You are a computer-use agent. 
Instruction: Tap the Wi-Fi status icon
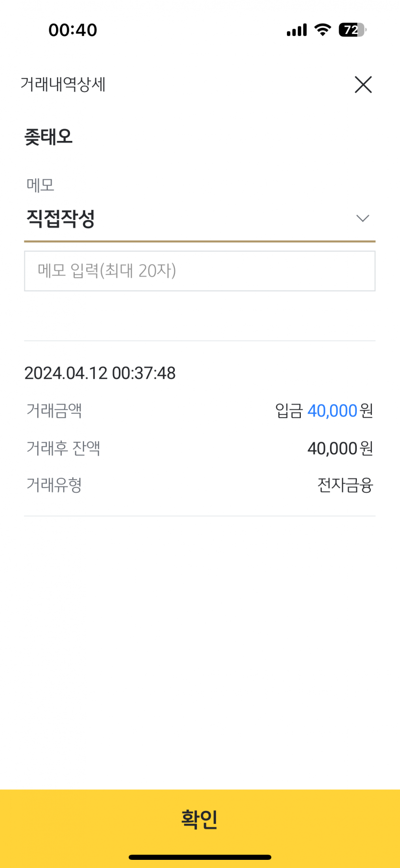(x=323, y=30)
